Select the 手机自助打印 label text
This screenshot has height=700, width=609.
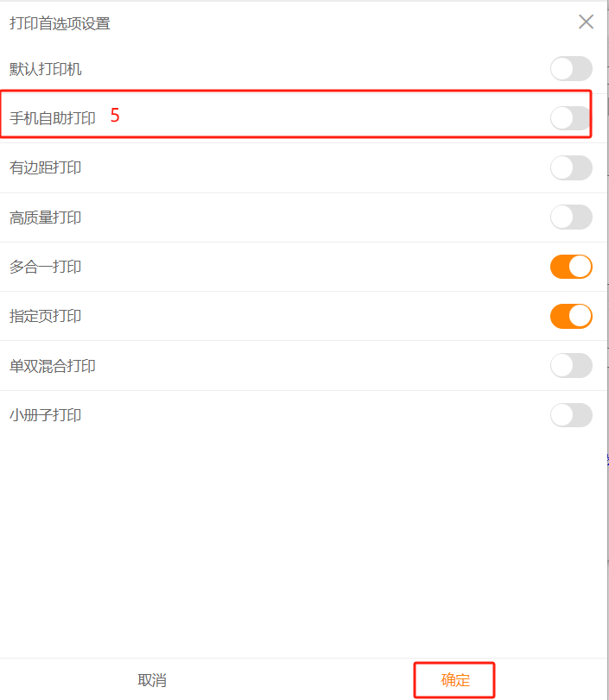[x=53, y=118]
